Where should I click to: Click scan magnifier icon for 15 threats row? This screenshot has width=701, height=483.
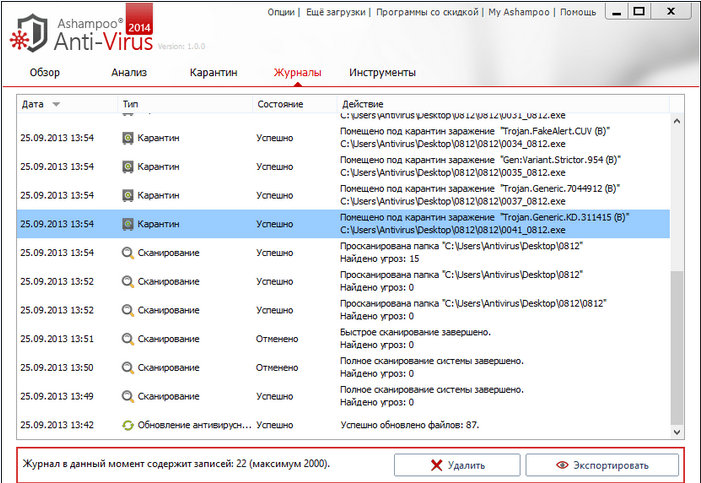(128, 253)
